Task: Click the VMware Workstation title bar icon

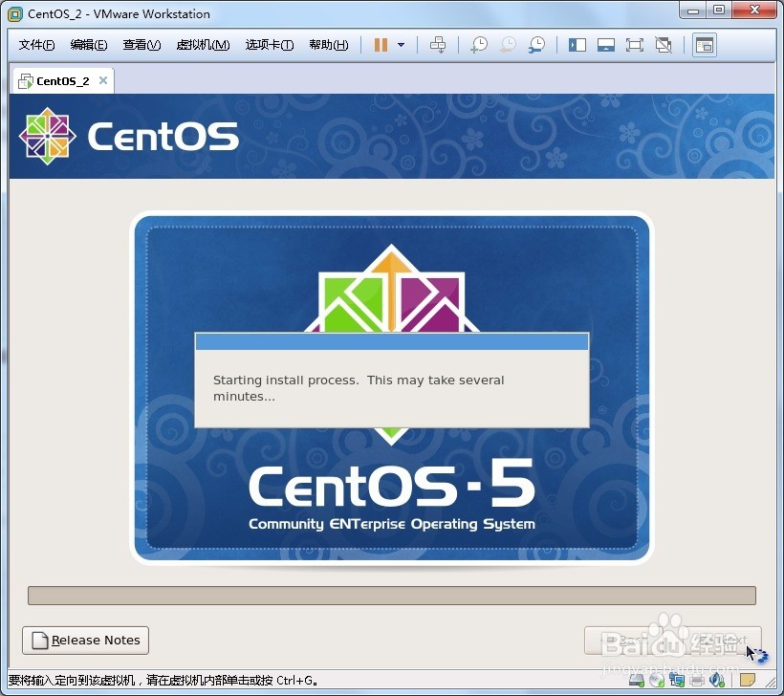Action: [14, 14]
